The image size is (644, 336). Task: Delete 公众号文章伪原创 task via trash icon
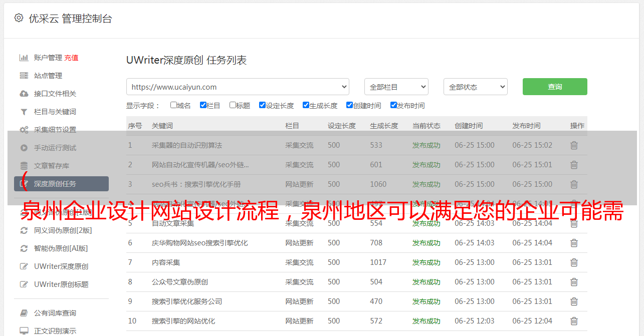pyautogui.click(x=574, y=282)
